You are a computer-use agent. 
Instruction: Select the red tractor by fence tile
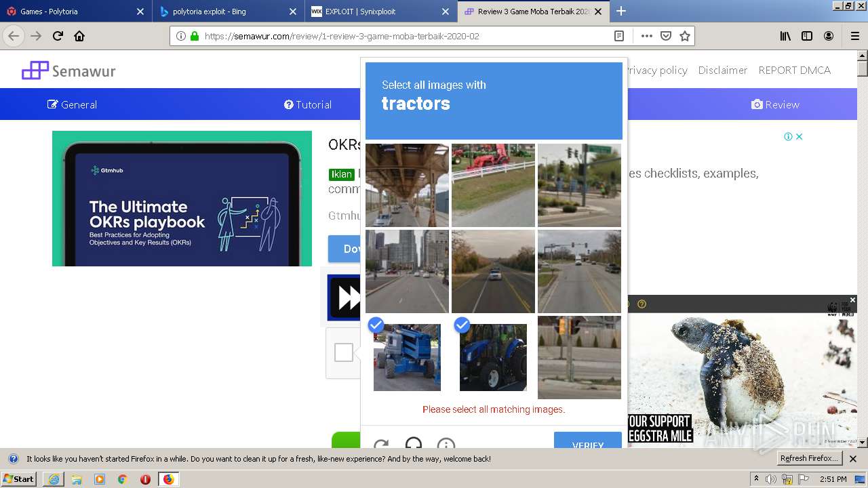pos(493,185)
